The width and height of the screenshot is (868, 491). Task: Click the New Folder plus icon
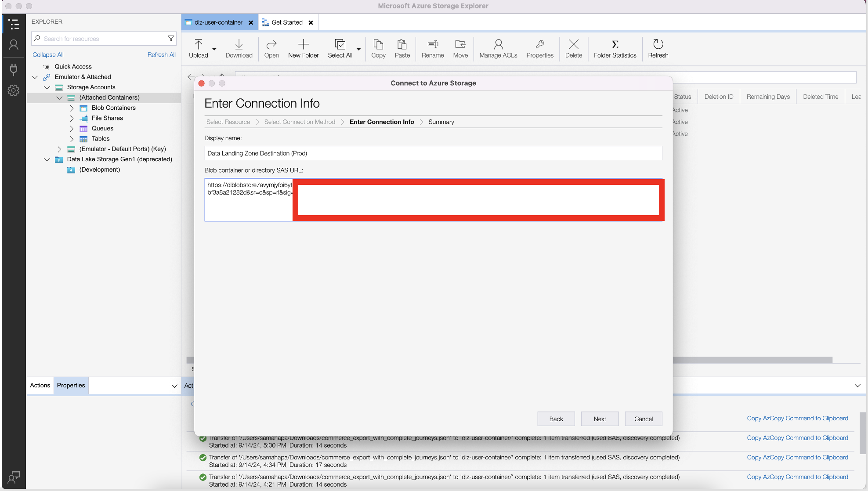pos(303,44)
